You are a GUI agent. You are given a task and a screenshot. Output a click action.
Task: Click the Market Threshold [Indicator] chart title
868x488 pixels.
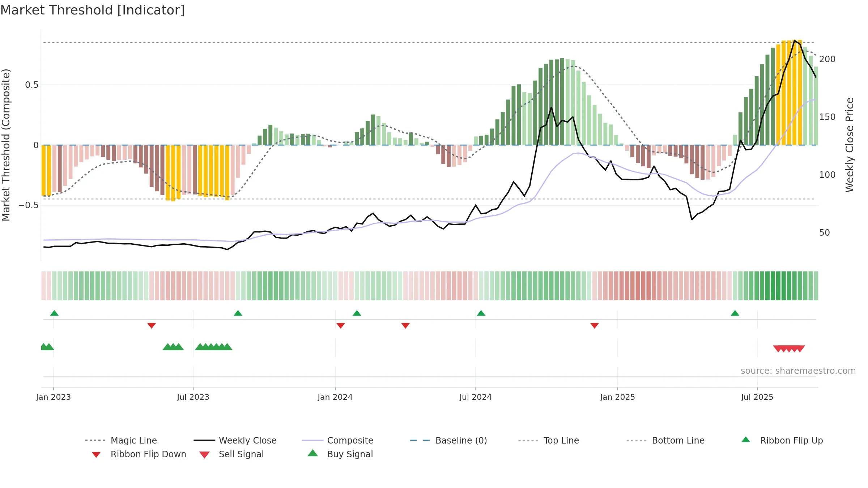(93, 10)
